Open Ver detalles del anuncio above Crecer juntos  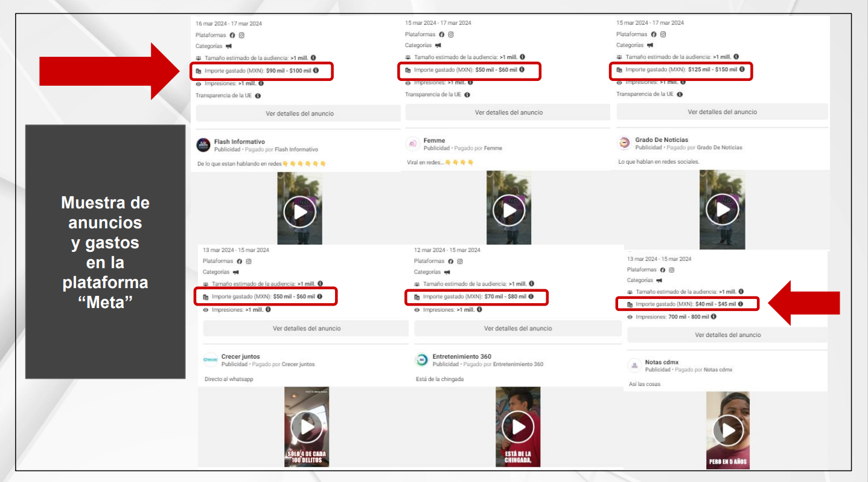(x=306, y=329)
